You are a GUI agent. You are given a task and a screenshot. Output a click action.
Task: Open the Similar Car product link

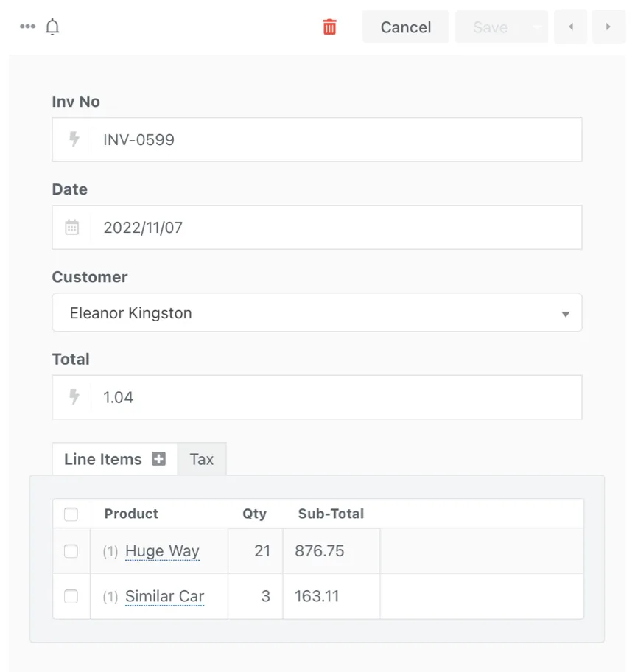(x=164, y=596)
